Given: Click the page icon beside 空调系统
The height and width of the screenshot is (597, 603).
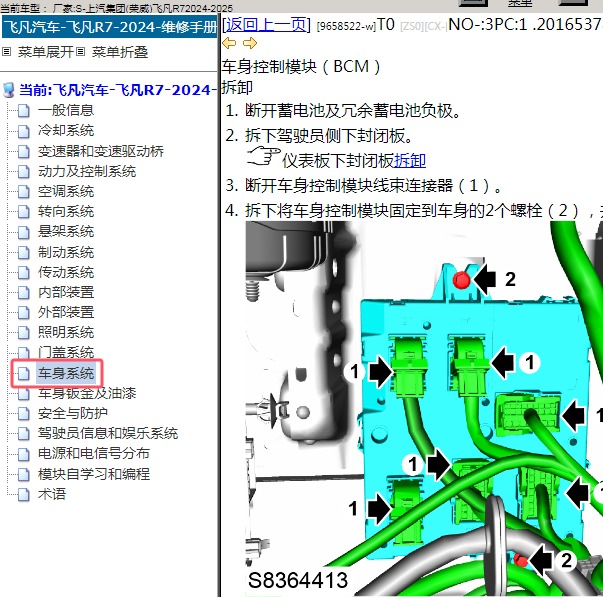Looking at the screenshot, I should pos(24,192).
